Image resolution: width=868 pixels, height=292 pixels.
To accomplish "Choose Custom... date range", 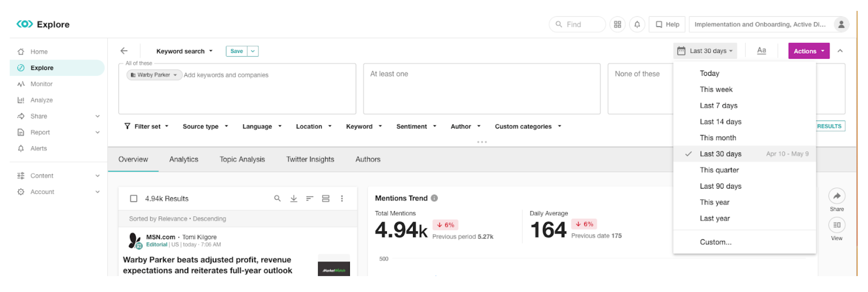I will click(x=745, y=242).
